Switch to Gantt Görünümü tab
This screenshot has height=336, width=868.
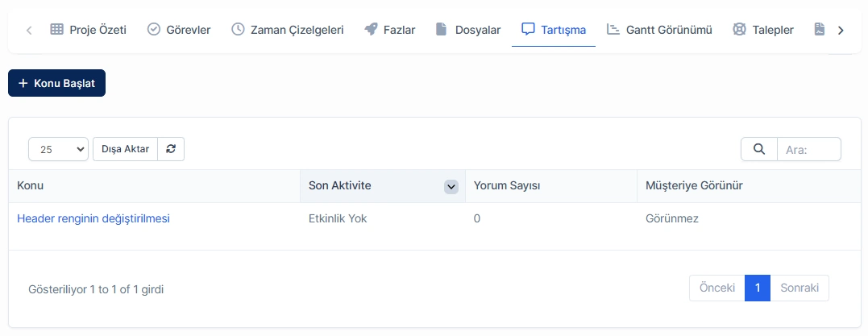click(659, 30)
